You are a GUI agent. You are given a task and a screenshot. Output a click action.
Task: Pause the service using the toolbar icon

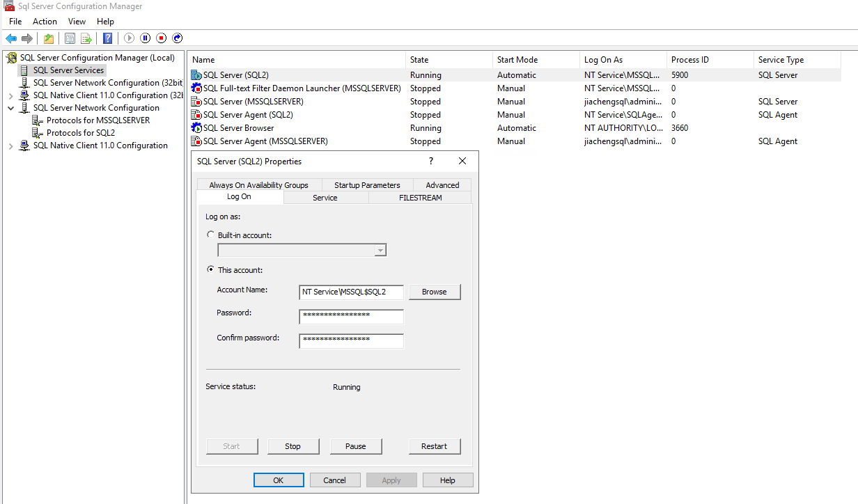coord(146,38)
